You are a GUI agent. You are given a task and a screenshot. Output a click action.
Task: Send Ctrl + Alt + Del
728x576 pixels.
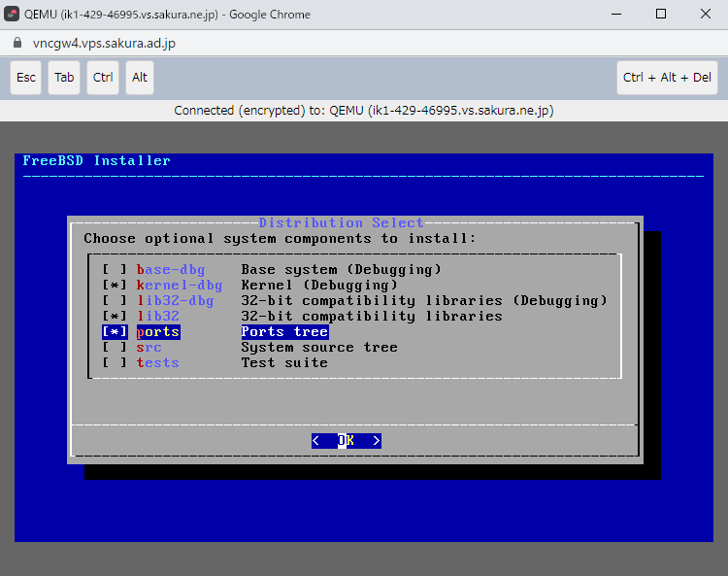coord(667,78)
